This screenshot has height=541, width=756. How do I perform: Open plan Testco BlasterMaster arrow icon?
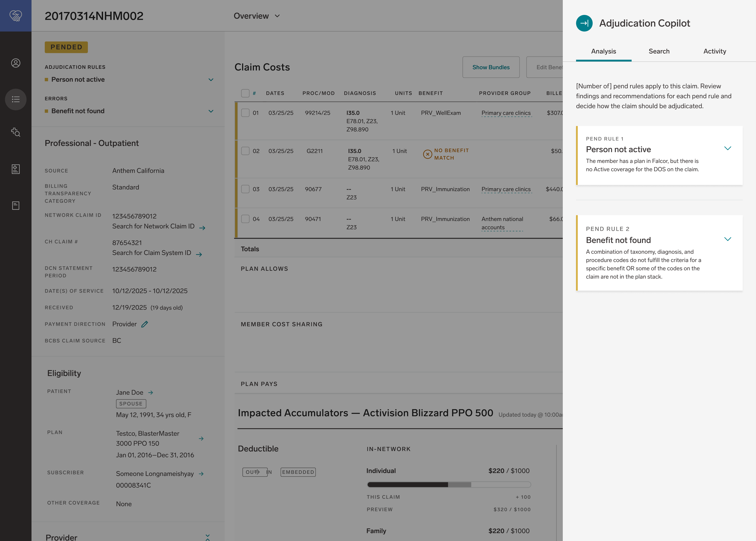click(x=201, y=439)
